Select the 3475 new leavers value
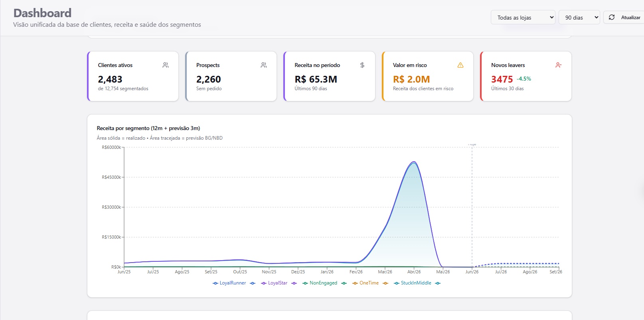 [x=502, y=79]
